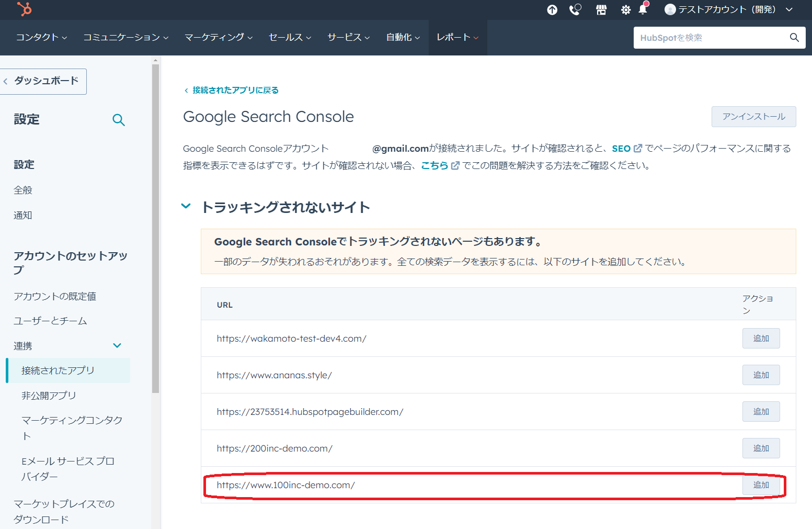Open the SEO link
This screenshot has height=529, width=812.
pos(621,149)
